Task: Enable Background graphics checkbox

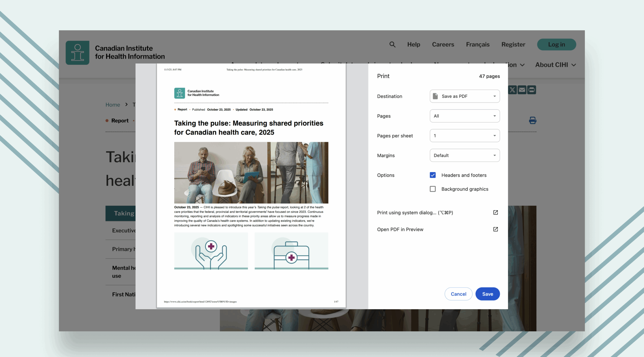Action: [x=433, y=189]
